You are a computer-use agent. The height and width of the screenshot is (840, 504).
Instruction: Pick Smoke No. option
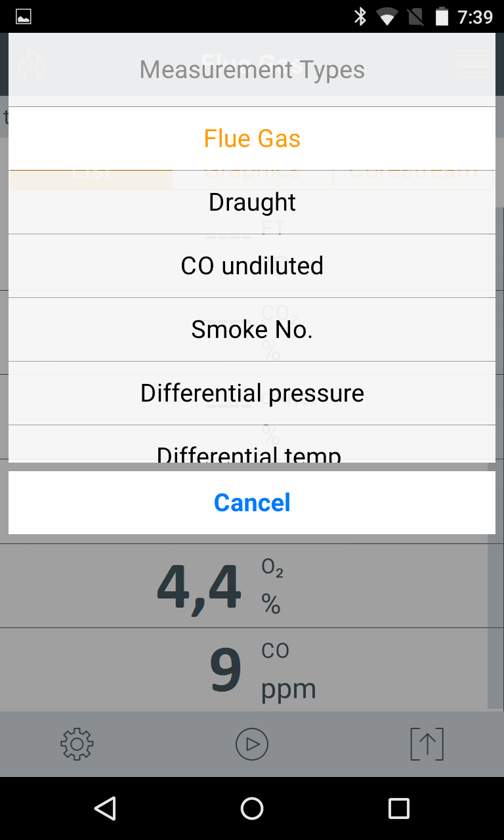click(252, 329)
